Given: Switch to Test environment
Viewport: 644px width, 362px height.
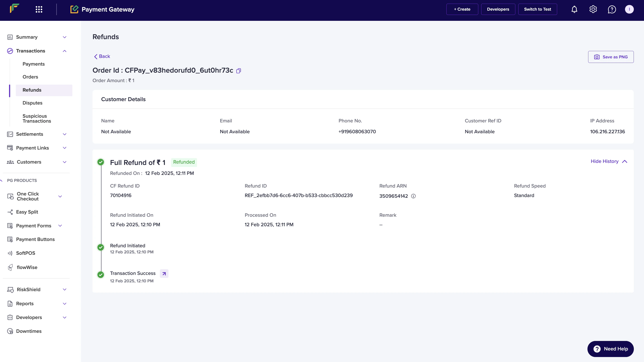Looking at the screenshot, I should click(x=537, y=9).
